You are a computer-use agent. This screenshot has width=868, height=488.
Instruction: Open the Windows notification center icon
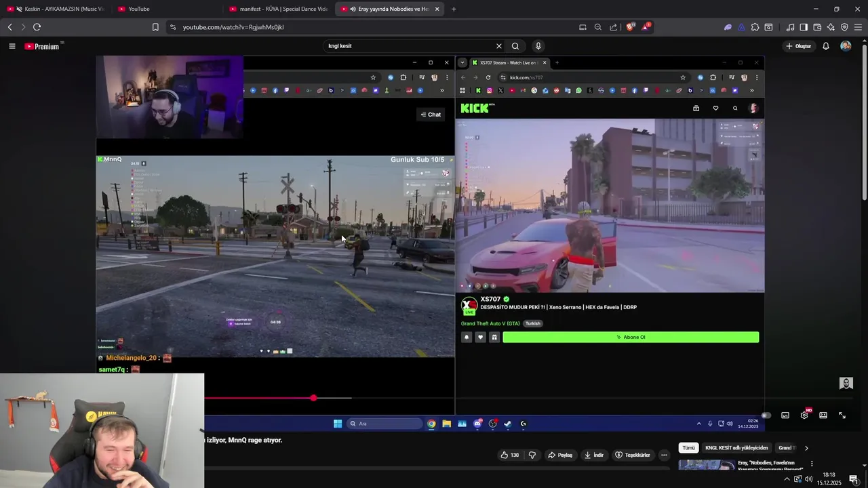[x=853, y=479]
